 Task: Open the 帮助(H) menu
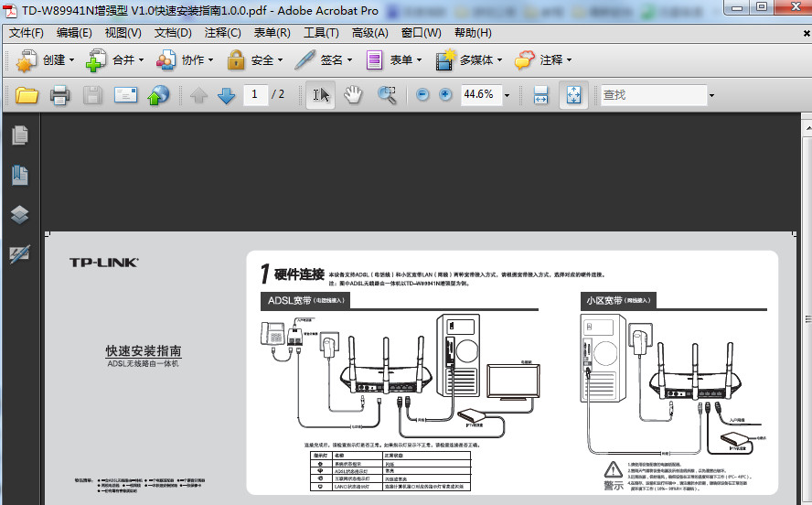click(x=473, y=33)
